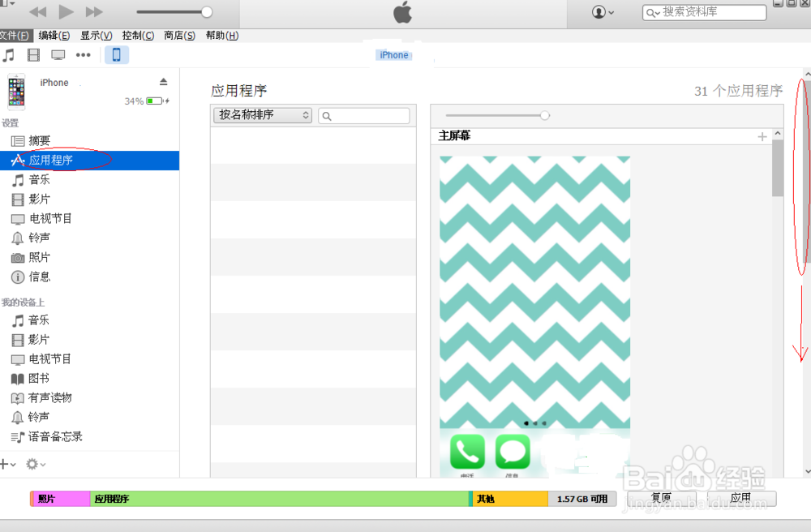Open the 控制(C) menu
This screenshot has height=532, width=811.
coord(138,35)
